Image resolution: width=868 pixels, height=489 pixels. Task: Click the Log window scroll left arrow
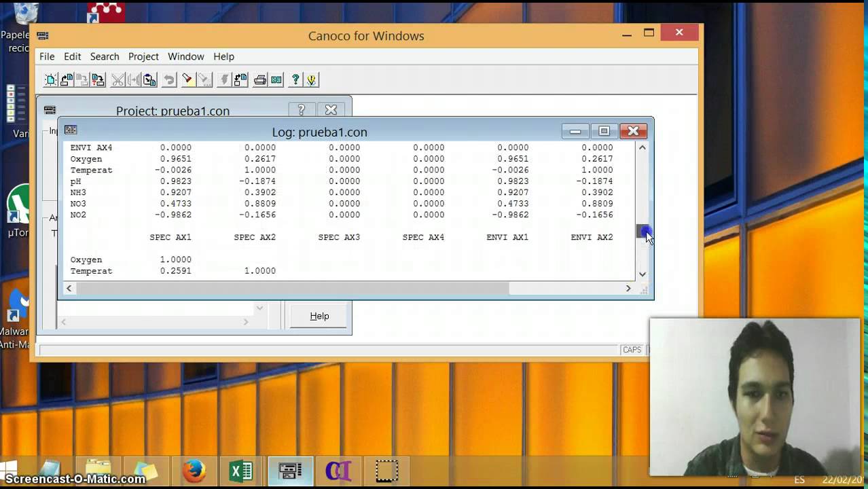[x=69, y=289]
